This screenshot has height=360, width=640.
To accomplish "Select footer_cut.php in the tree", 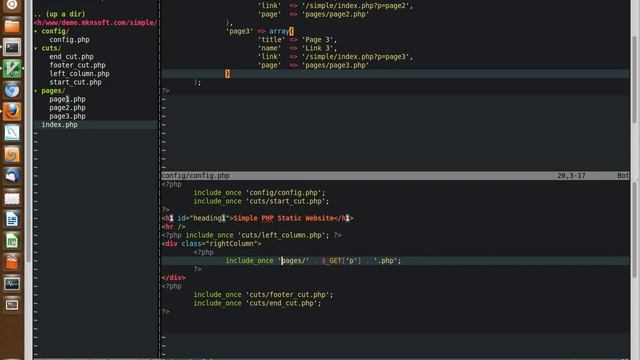I will coord(78,65).
